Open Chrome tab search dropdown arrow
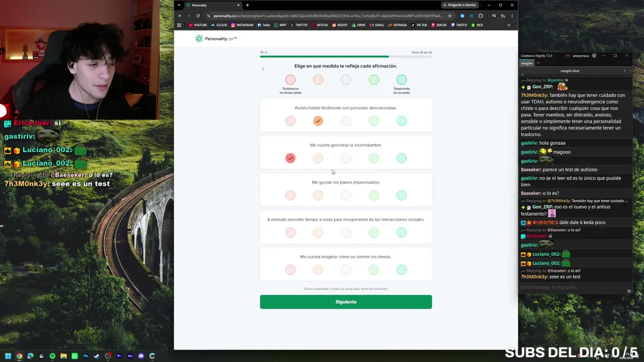The image size is (644, 362). (x=179, y=5)
